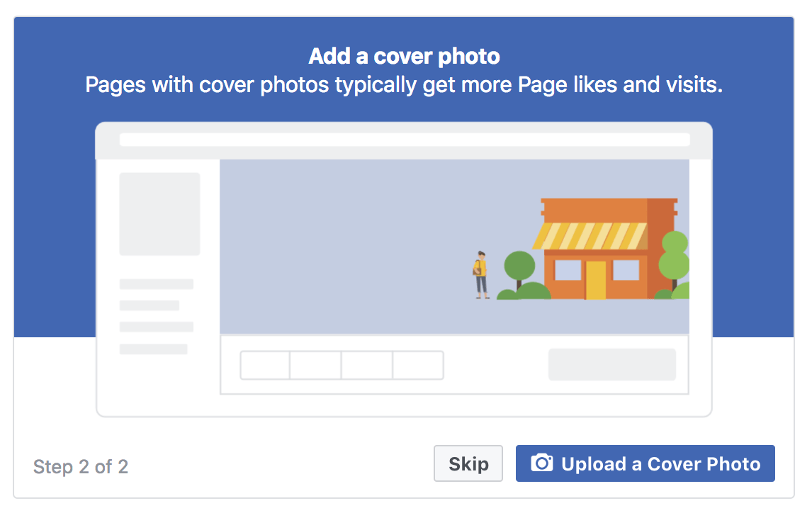
Task: Click the second tab placeholder in the mockup
Action: click(x=315, y=365)
